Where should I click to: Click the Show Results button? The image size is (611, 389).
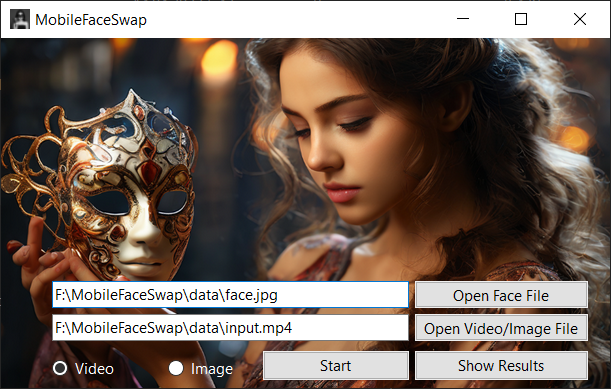tap(501, 366)
